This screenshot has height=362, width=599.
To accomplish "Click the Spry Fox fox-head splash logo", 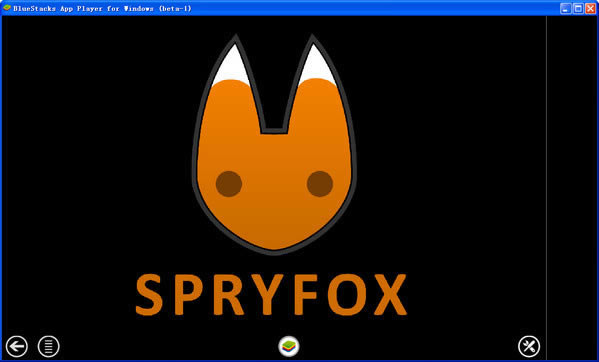I will click(x=274, y=144).
